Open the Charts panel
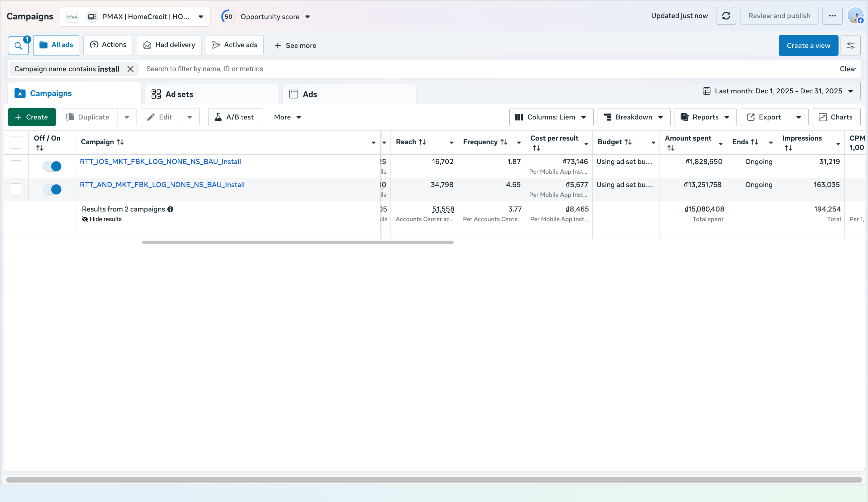868x502 pixels. [836, 117]
